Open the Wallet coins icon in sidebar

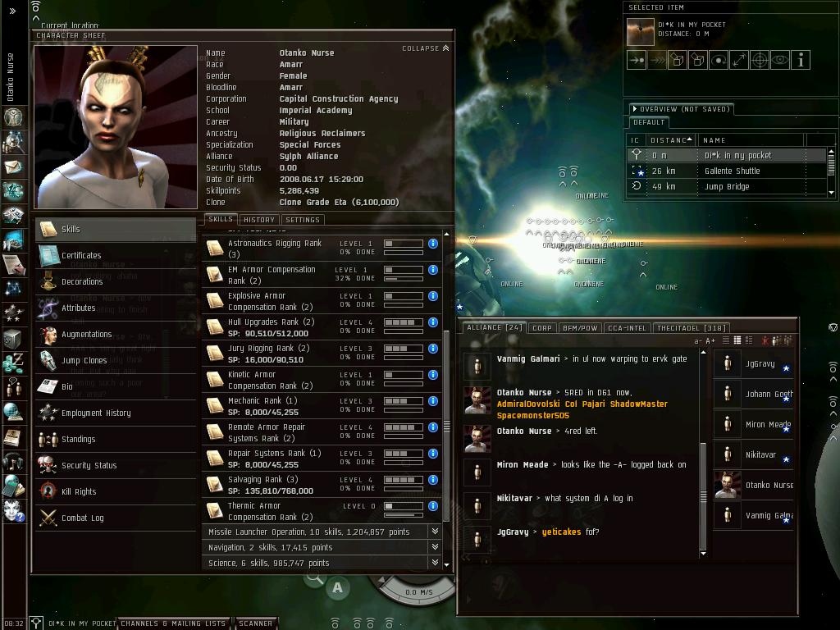pos(13,363)
